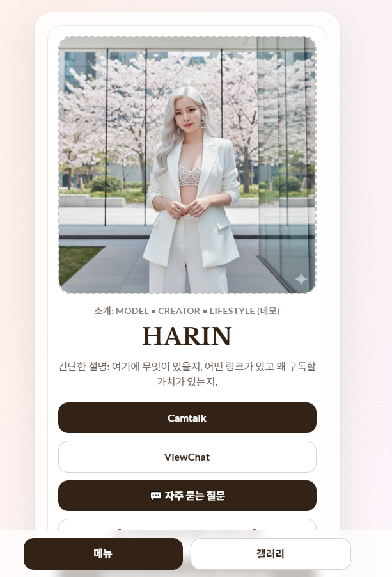Click the partially hidden button below 자주 묻는 질문
This screenshot has width=392, height=577.
187,525
